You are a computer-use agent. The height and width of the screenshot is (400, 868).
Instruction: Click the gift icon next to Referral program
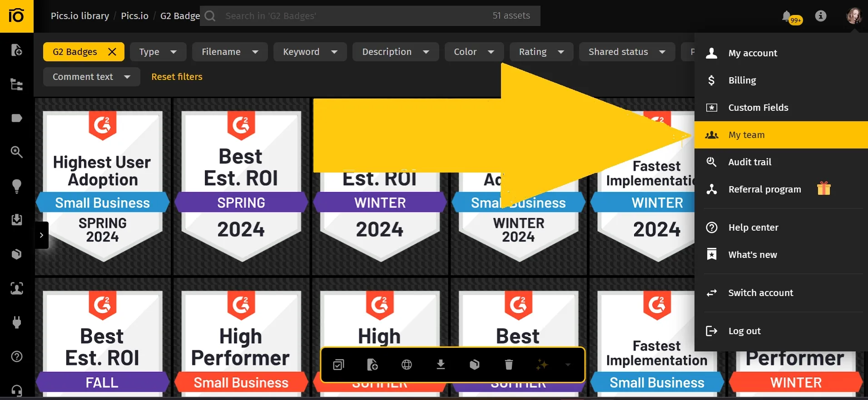pos(823,188)
